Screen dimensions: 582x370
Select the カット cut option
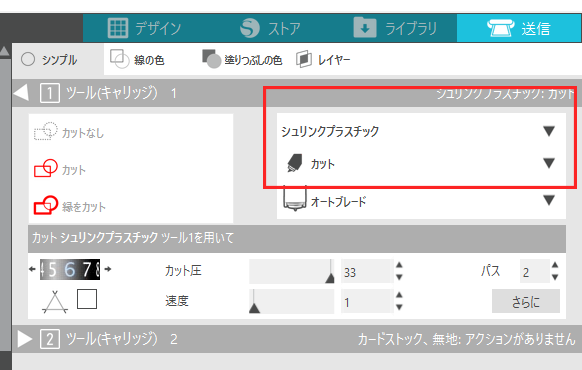coord(60,169)
